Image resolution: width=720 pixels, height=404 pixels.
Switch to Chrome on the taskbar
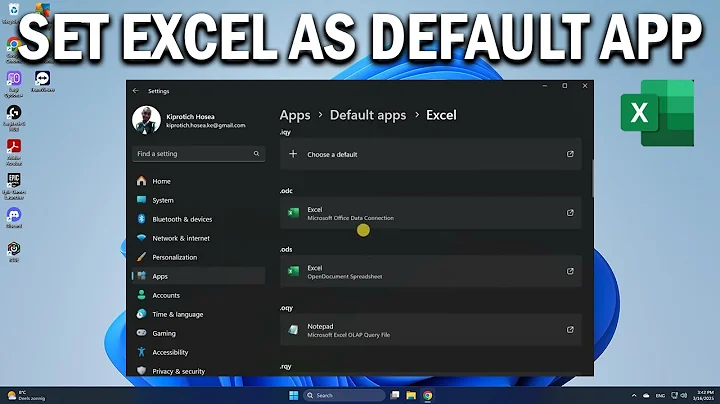[x=428, y=395]
